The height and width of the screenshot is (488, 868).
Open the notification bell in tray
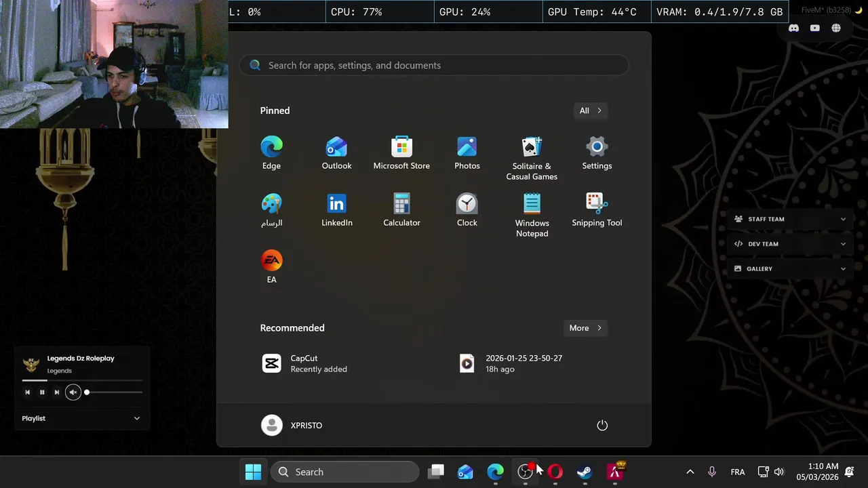[x=850, y=472]
